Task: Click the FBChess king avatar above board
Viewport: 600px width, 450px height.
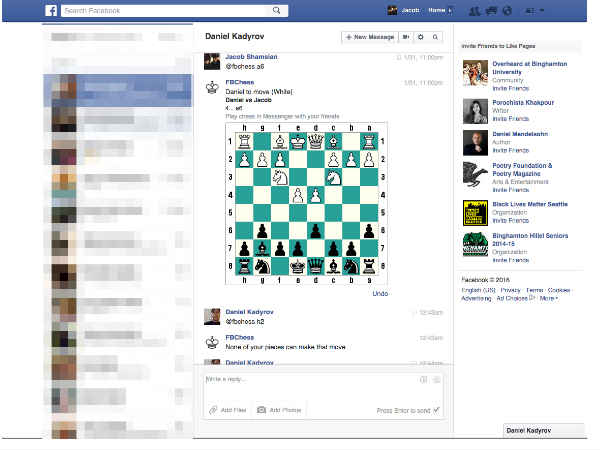Action: click(x=212, y=87)
